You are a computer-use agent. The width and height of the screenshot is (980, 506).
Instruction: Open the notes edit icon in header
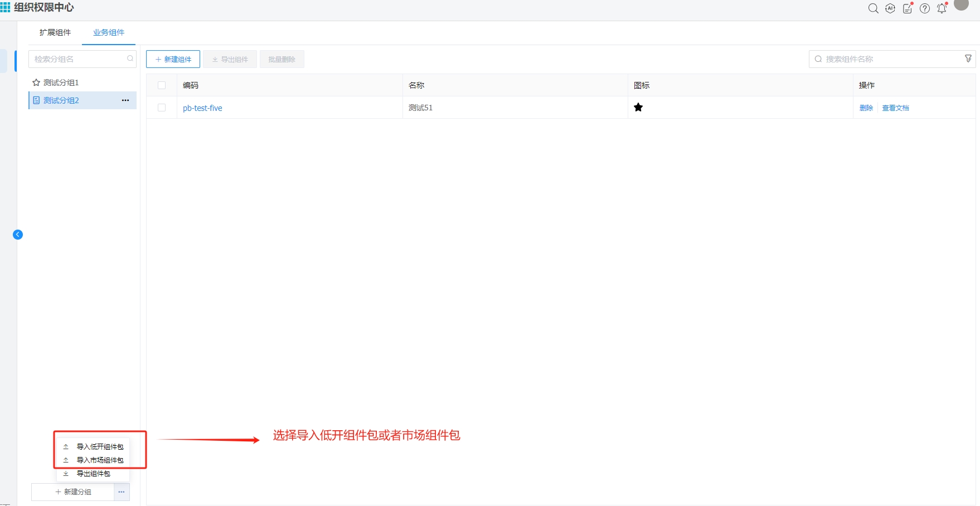[x=908, y=8]
